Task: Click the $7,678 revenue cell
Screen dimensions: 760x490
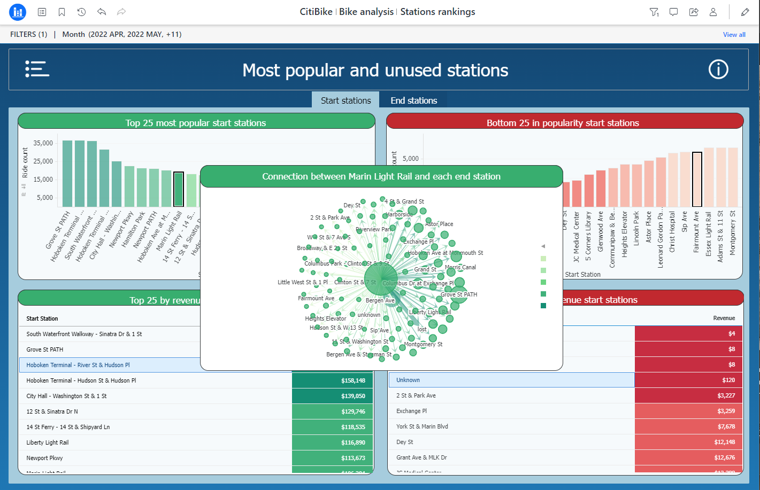Action: click(688, 427)
